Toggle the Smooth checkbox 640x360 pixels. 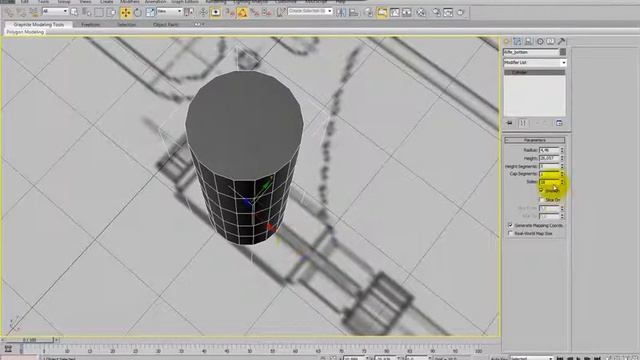point(542,191)
